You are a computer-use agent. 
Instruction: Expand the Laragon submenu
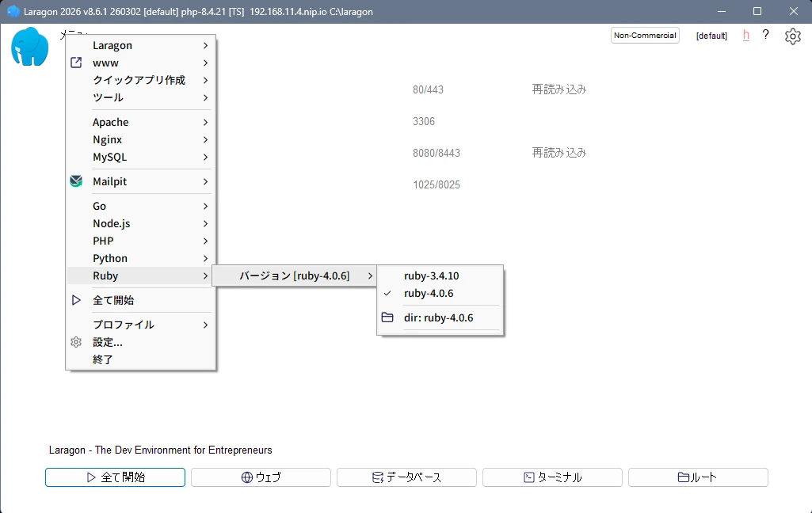(x=140, y=46)
